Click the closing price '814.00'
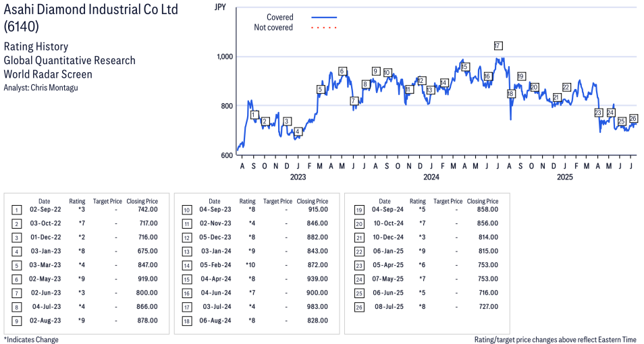 click(x=488, y=237)
